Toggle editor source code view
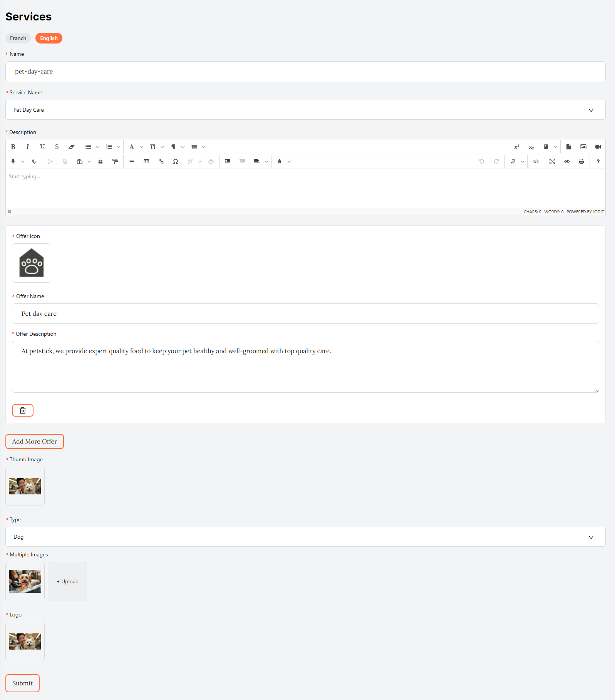 [x=536, y=161]
